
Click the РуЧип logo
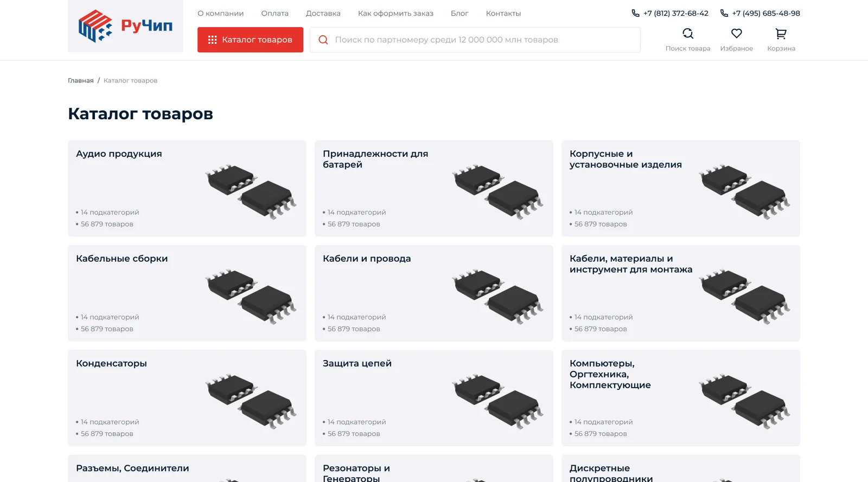(x=125, y=26)
